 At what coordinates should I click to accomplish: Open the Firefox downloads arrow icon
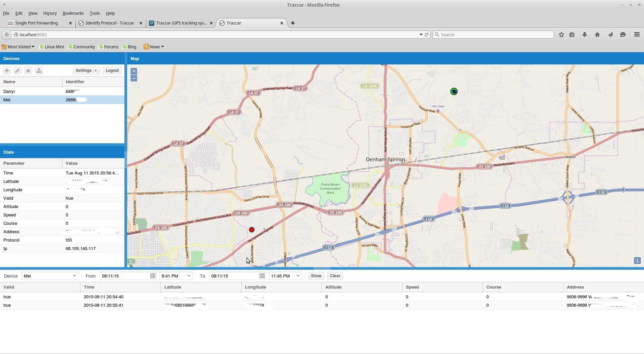585,35
